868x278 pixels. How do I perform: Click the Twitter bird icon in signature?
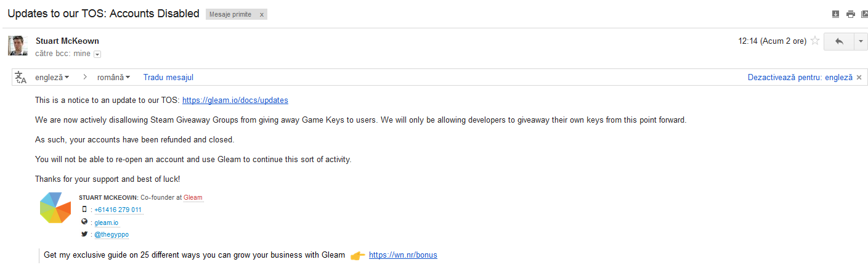(84, 234)
